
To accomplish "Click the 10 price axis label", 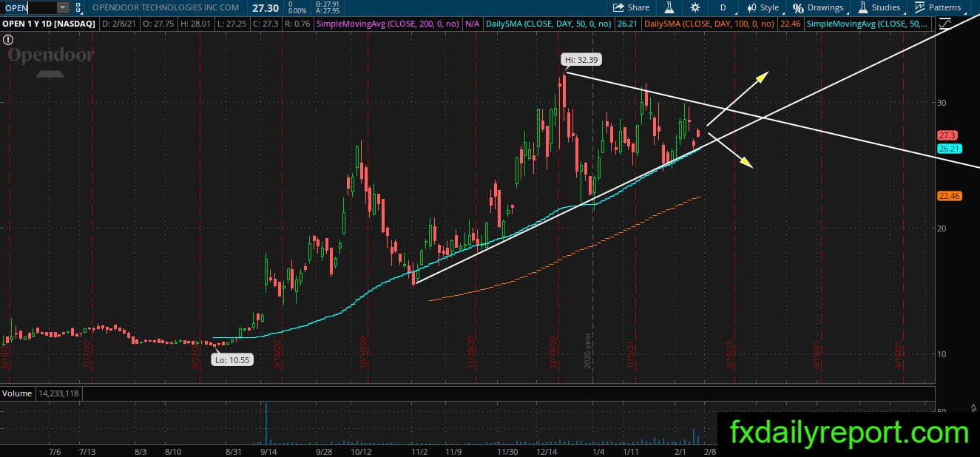I will pos(942,353).
